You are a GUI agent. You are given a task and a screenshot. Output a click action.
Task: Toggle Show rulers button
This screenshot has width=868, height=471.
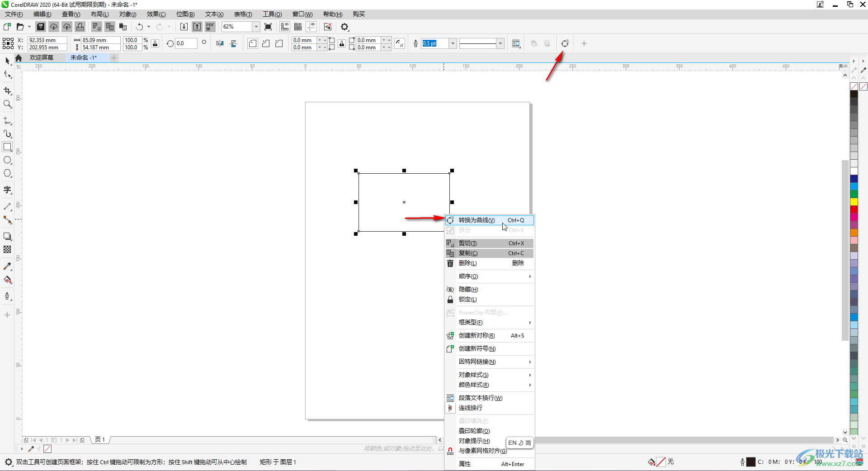285,27
